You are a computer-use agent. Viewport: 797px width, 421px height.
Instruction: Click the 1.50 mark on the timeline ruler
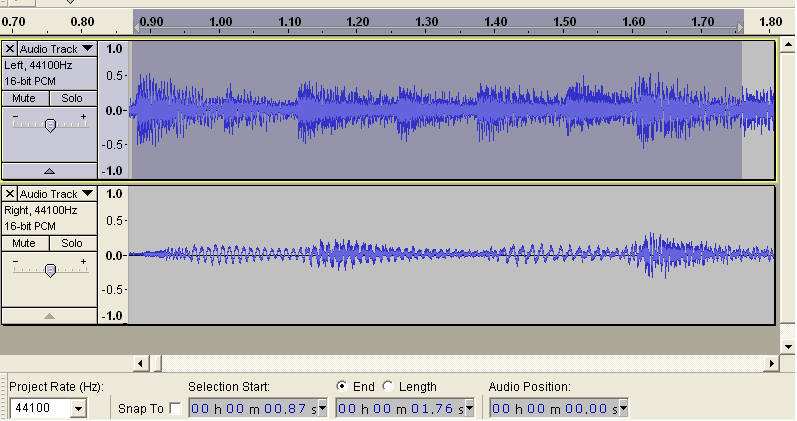point(565,22)
